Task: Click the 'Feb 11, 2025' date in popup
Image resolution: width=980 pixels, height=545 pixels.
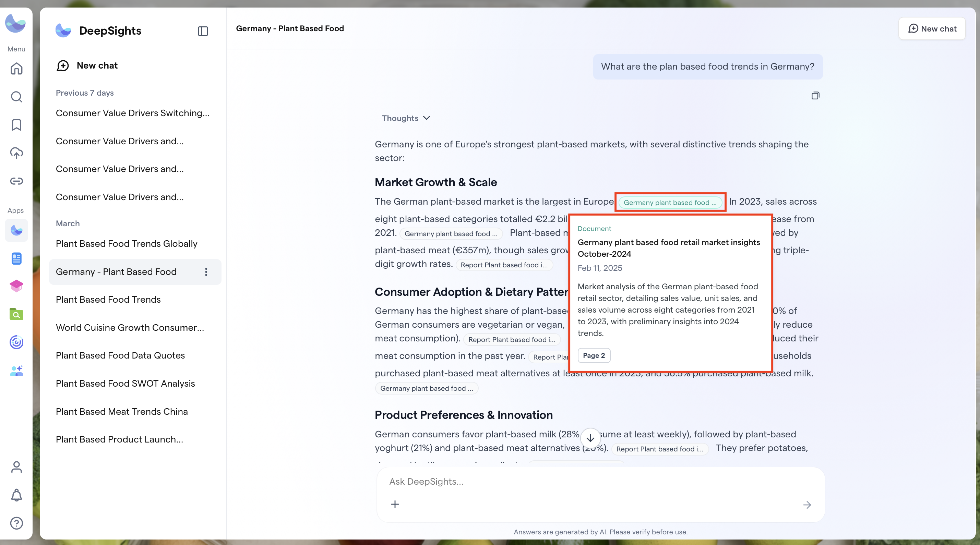Action: click(600, 268)
